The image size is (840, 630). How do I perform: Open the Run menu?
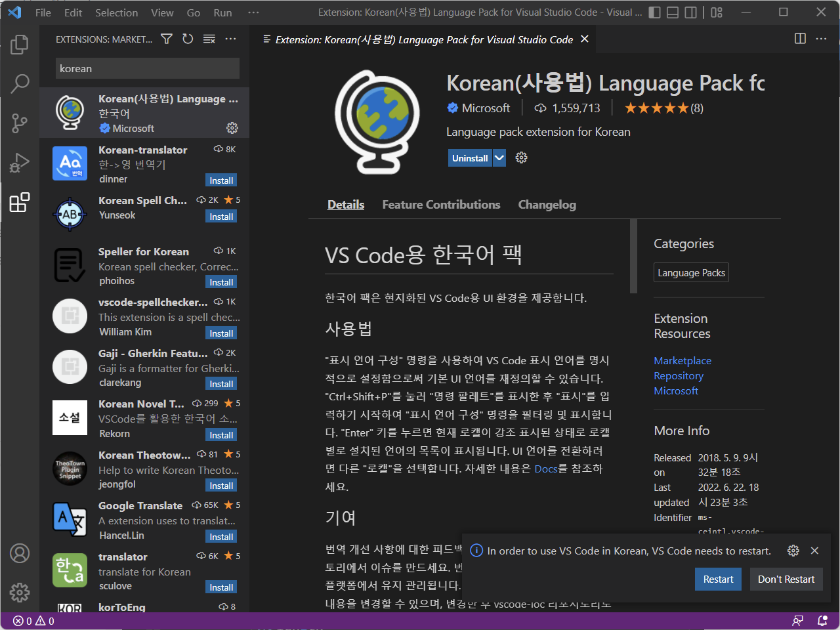click(222, 12)
